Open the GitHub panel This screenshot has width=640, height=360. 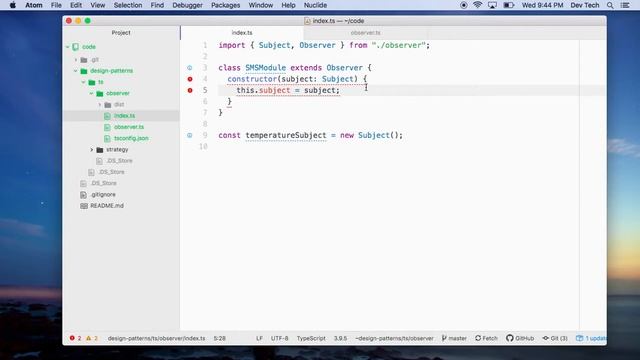click(x=520, y=338)
